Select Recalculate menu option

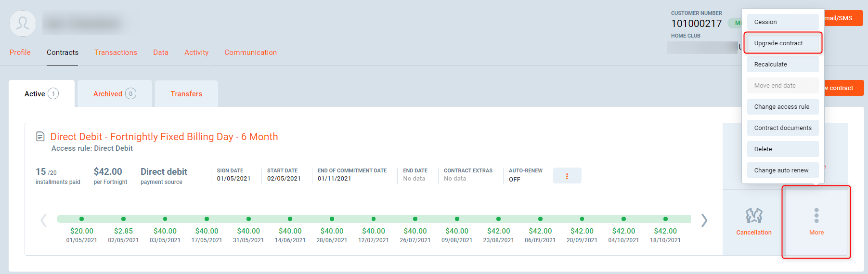pyautogui.click(x=782, y=65)
